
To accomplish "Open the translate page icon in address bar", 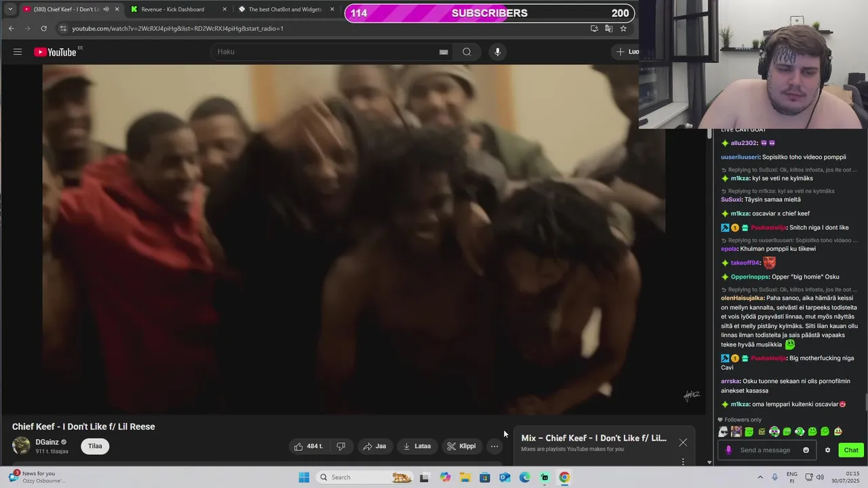I will pyautogui.click(x=609, y=28).
